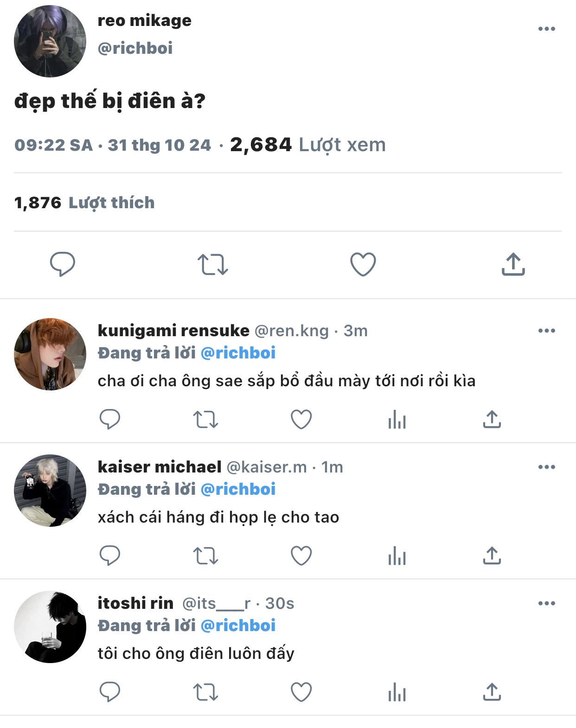Like the main tweet with heart icon

point(363,264)
